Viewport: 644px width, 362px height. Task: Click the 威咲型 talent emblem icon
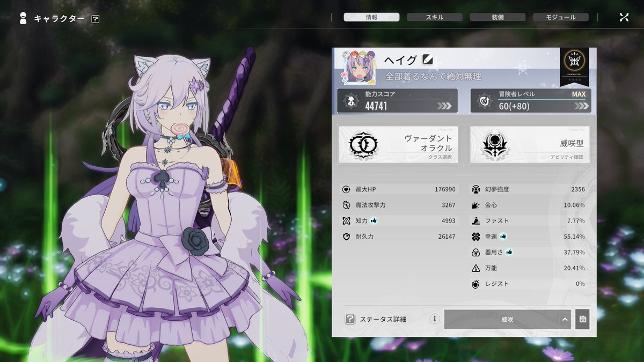pos(495,145)
